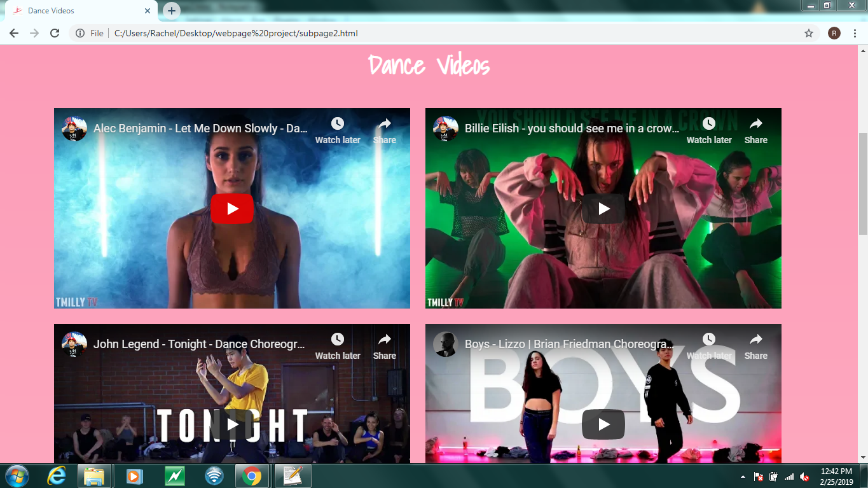Image resolution: width=868 pixels, height=488 pixels.
Task: Open the Windows Start menu
Action: tap(17, 476)
